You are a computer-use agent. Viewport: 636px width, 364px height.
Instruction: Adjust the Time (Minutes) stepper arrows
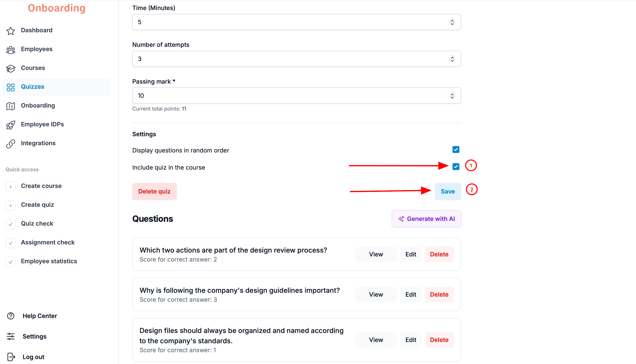452,22
